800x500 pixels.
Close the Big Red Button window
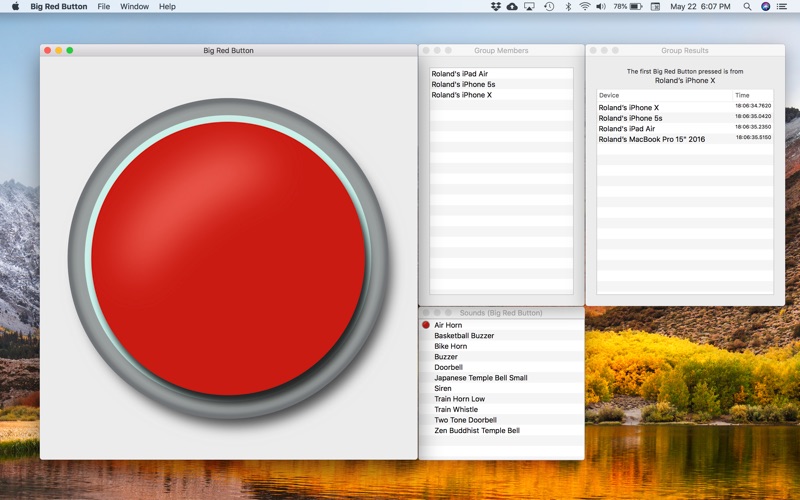click(x=47, y=50)
